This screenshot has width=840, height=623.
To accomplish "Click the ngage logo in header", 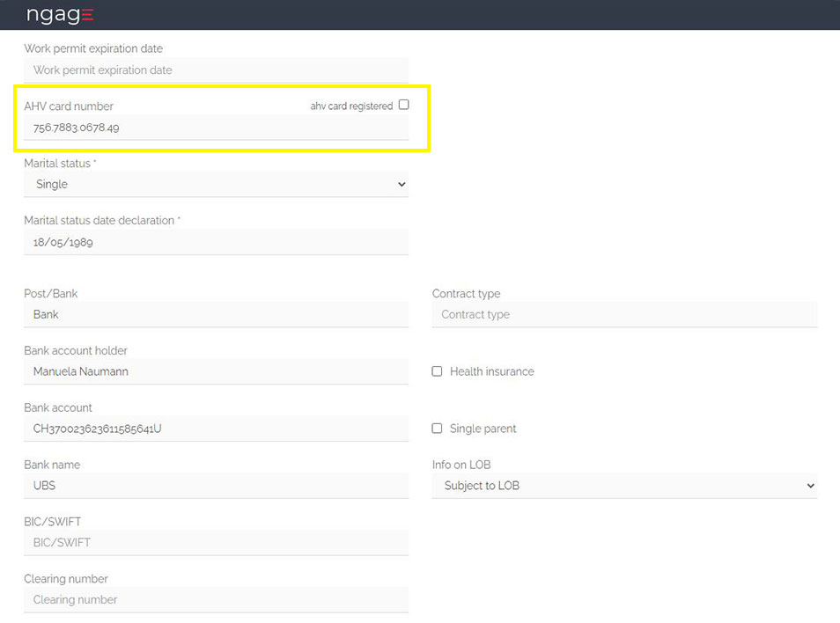I will tap(60, 14).
